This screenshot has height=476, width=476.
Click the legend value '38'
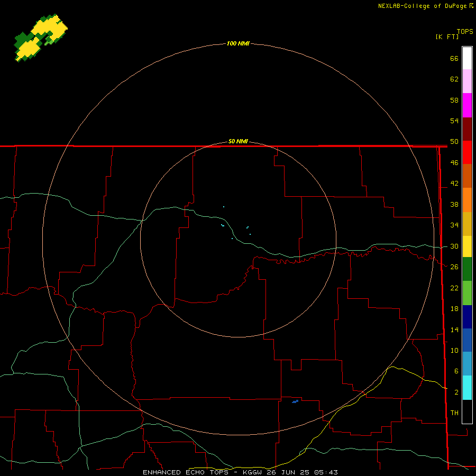454,204
